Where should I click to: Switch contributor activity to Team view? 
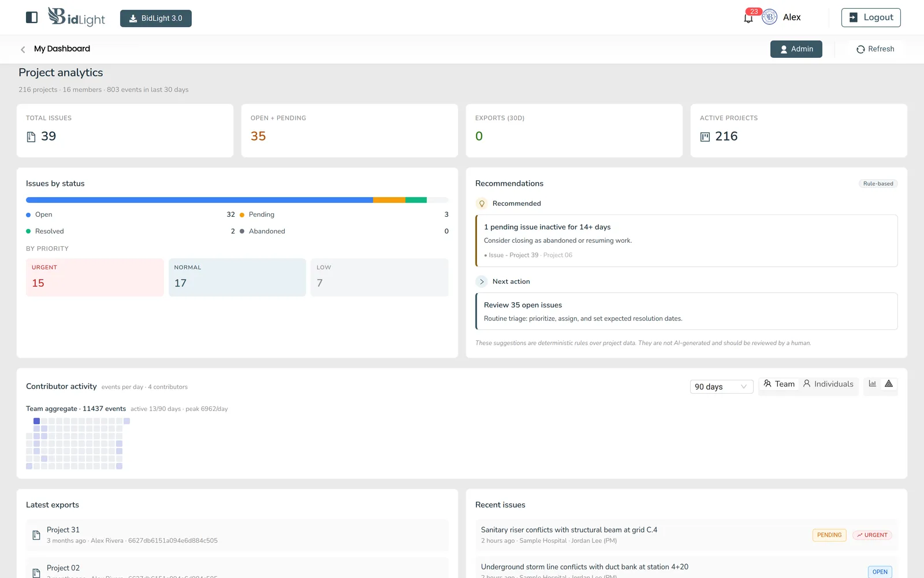coord(779,384)
